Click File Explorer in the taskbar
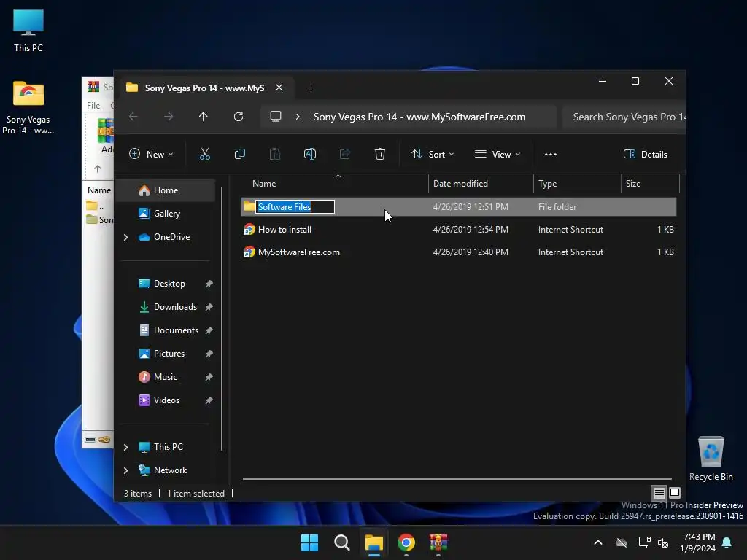The width and height of the screenshot is (747, 560). tap(374, 542)
